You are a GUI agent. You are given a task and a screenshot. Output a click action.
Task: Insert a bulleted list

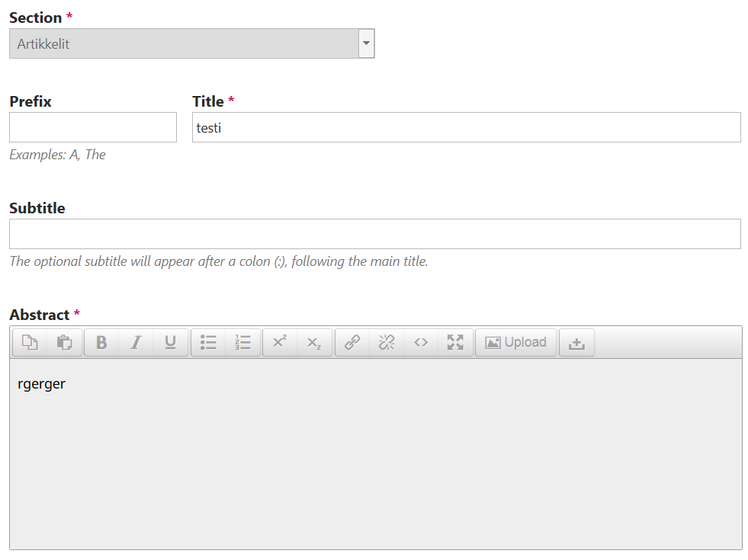point(208,342)
